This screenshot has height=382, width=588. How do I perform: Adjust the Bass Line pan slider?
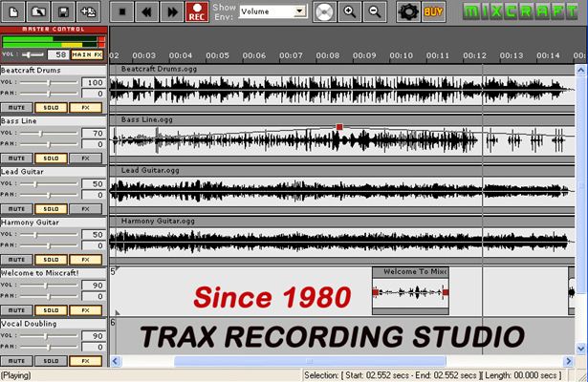click(x=49, y=144)
